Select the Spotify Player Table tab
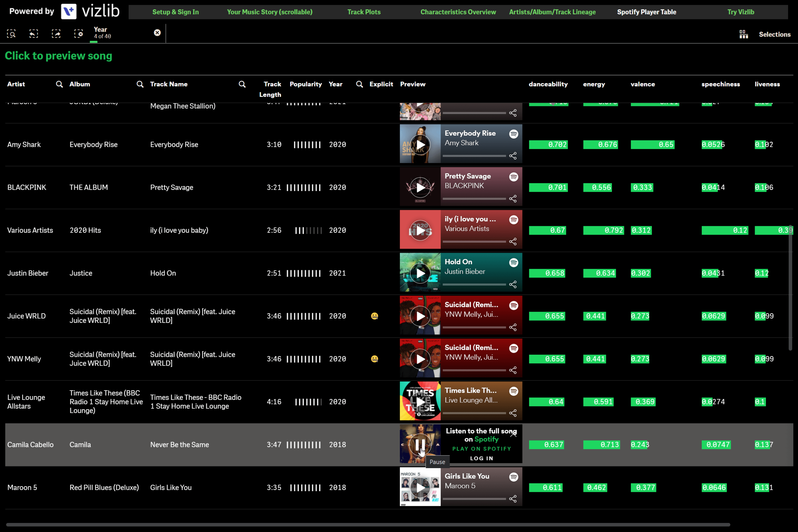Viewport: 798px width, 532px height. click(647, 12)
